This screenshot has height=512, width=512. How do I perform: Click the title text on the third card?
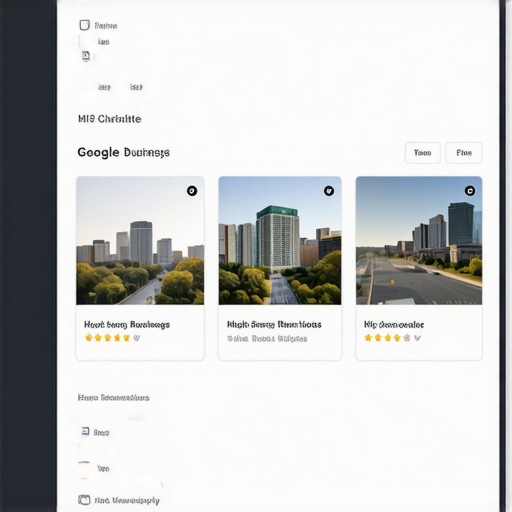[x=394, y=325]
